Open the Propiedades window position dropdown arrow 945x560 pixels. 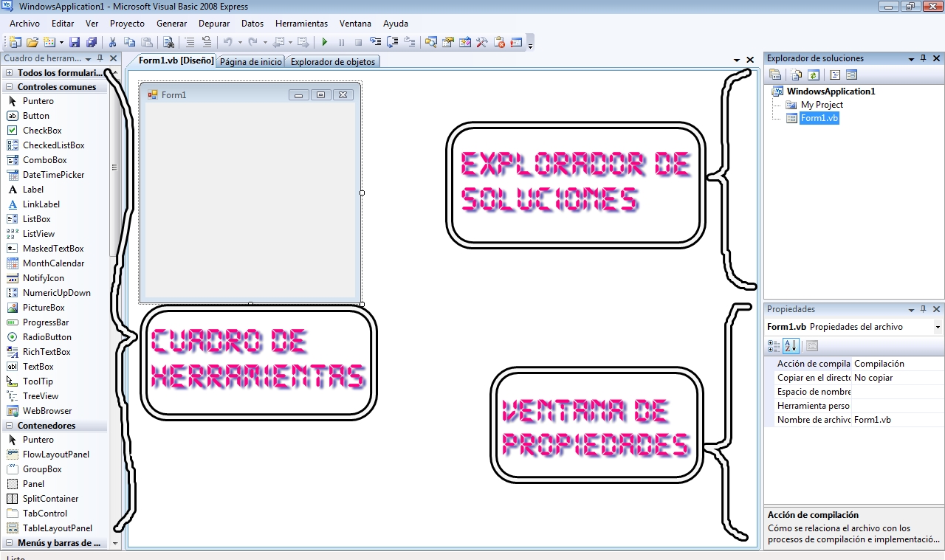[x=912, y=310]
